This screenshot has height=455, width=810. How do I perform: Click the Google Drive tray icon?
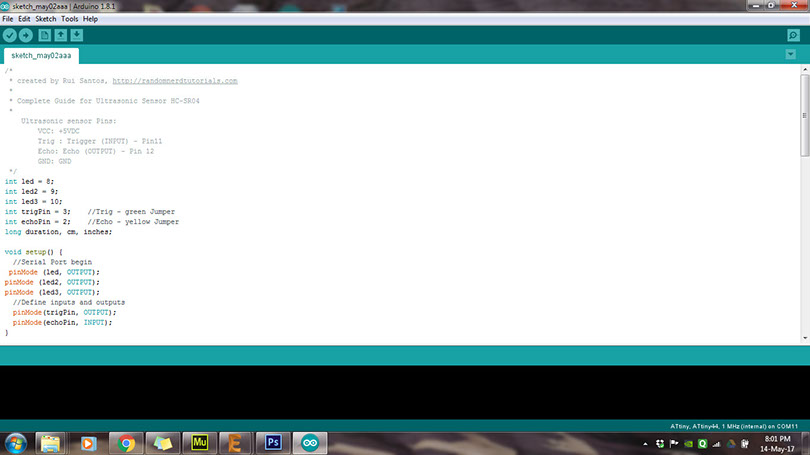coord(731,444)
